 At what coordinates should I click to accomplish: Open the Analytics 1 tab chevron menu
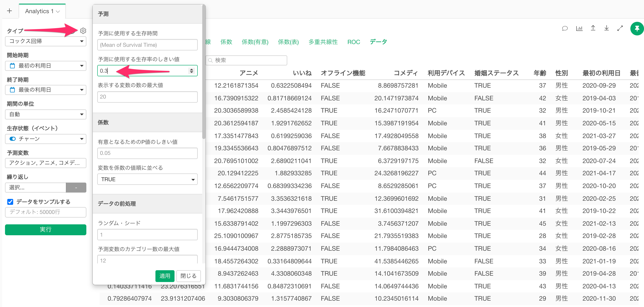(58, 12)
